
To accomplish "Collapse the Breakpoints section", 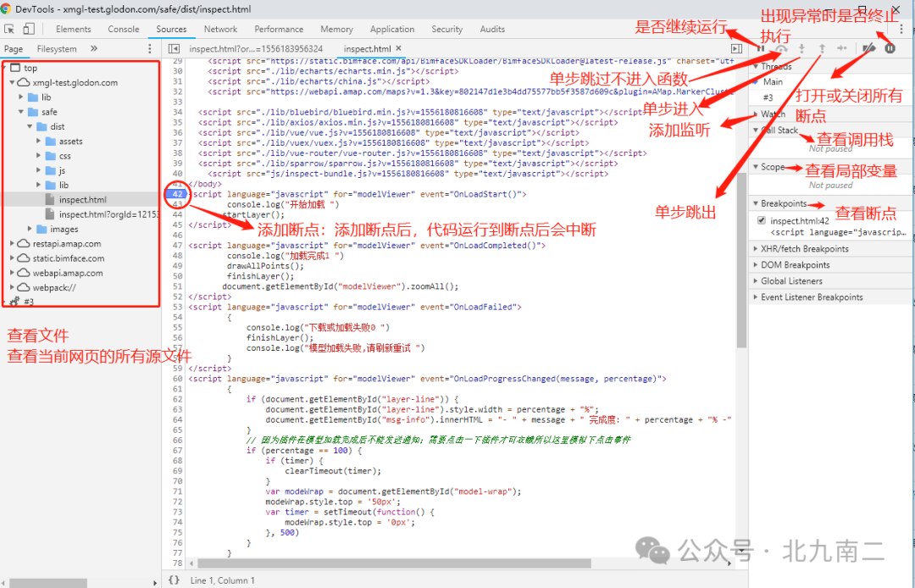I will click(757, 203).
